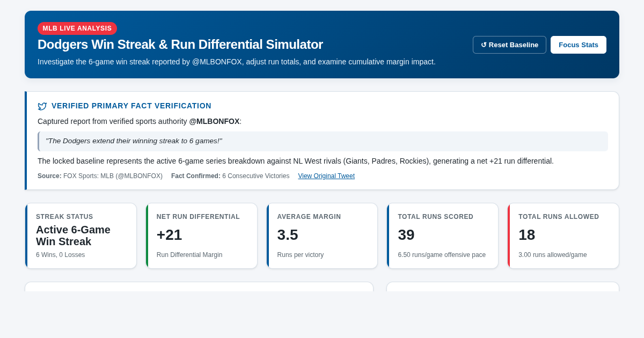
Task: Click the Average Margin 3.5 value
Action: (x=288, y=235)
